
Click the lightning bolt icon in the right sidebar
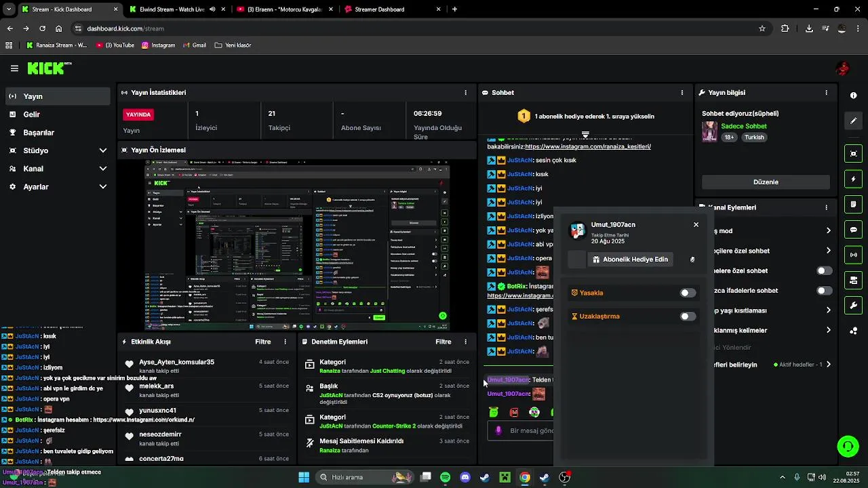pos(853,179)
